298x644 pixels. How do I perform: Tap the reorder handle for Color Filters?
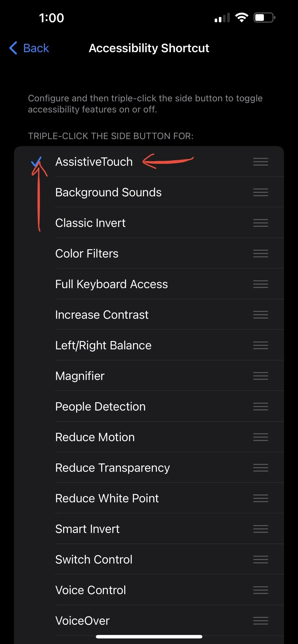point(260,253)
